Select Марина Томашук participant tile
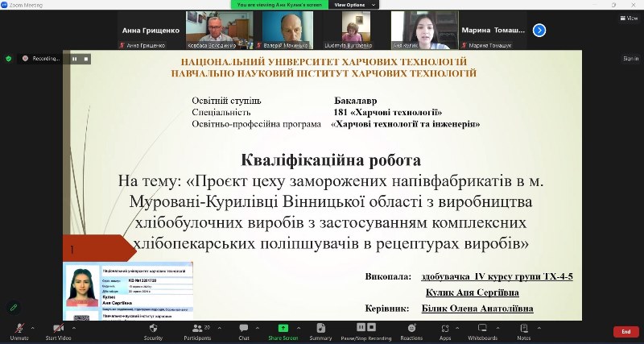The image size is (644, 344). tap(493, 31)
